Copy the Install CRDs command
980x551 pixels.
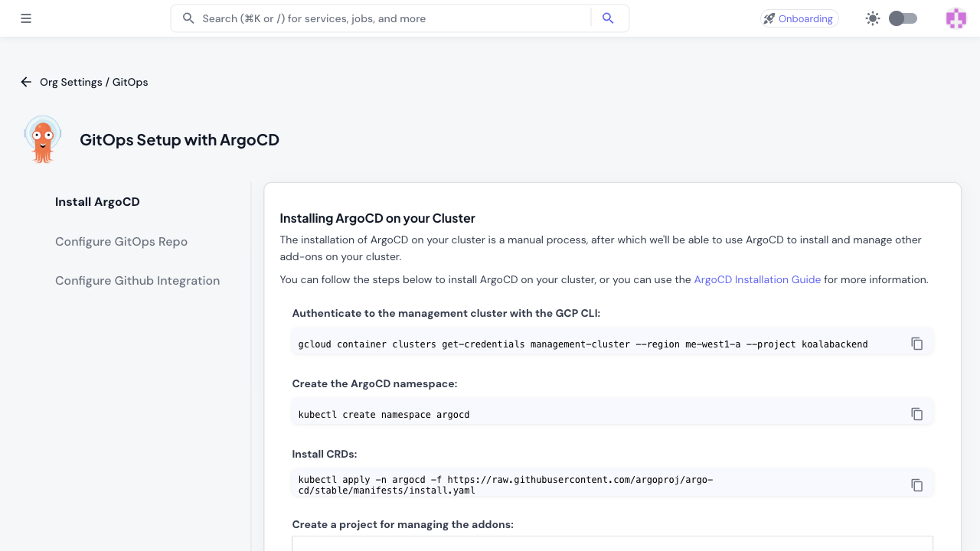coord(916,484)
